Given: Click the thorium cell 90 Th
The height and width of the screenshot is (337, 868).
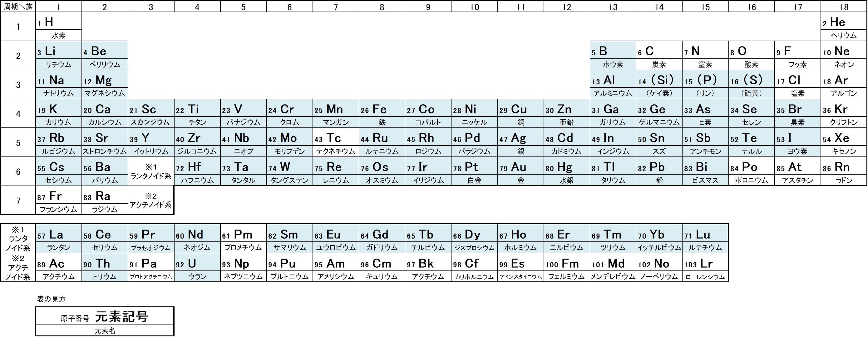Looking at the screenshot, I should coord(105,268).
